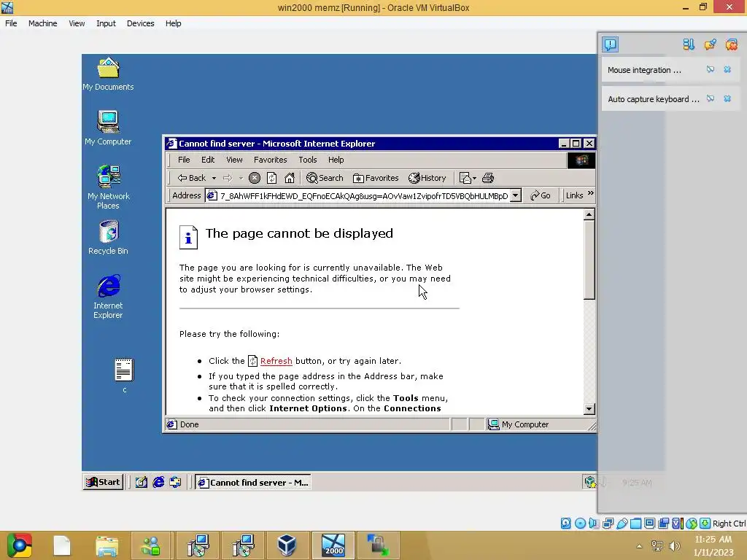Disable the Auto capture keyboard message permanently
This screenshot has width=747, height=560.
(x=711, y=98)
